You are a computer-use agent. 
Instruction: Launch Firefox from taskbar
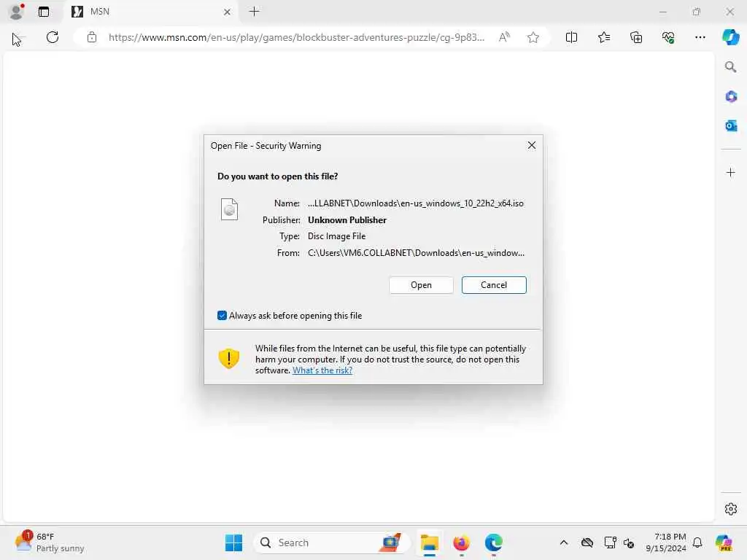461,542
